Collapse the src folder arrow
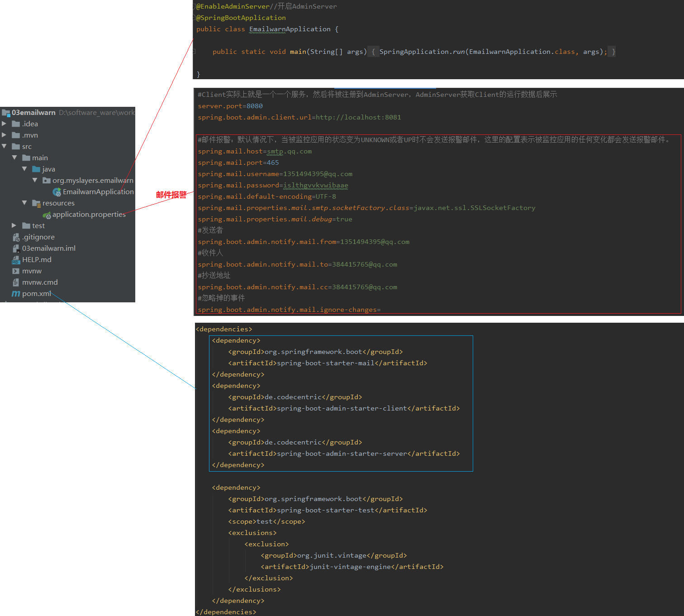Image resolution: width=684 pixels, height=616 pixels. pos(4,146)
